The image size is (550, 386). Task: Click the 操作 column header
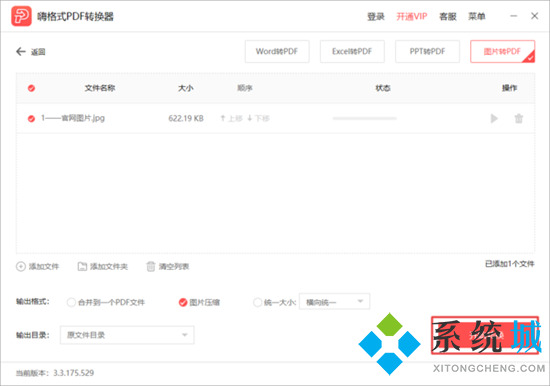click(x=509, y=88)
